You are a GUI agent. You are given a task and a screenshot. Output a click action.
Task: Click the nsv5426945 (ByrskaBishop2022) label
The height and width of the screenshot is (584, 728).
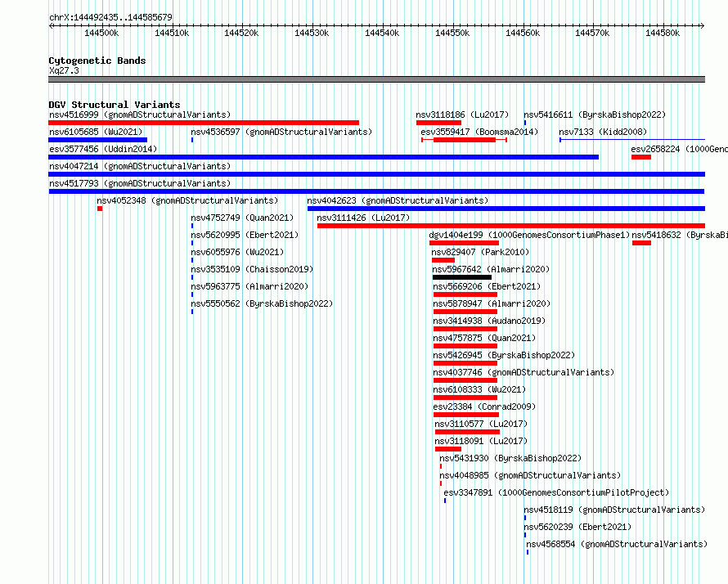504,355
